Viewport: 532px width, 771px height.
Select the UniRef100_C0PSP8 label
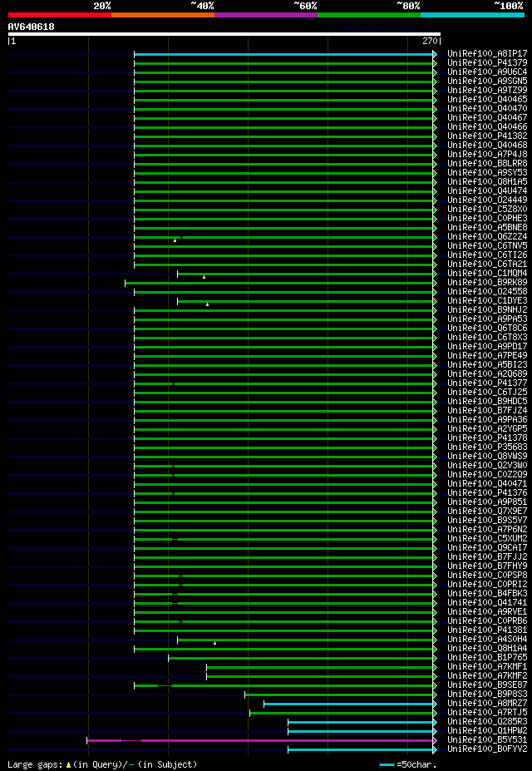487,576
